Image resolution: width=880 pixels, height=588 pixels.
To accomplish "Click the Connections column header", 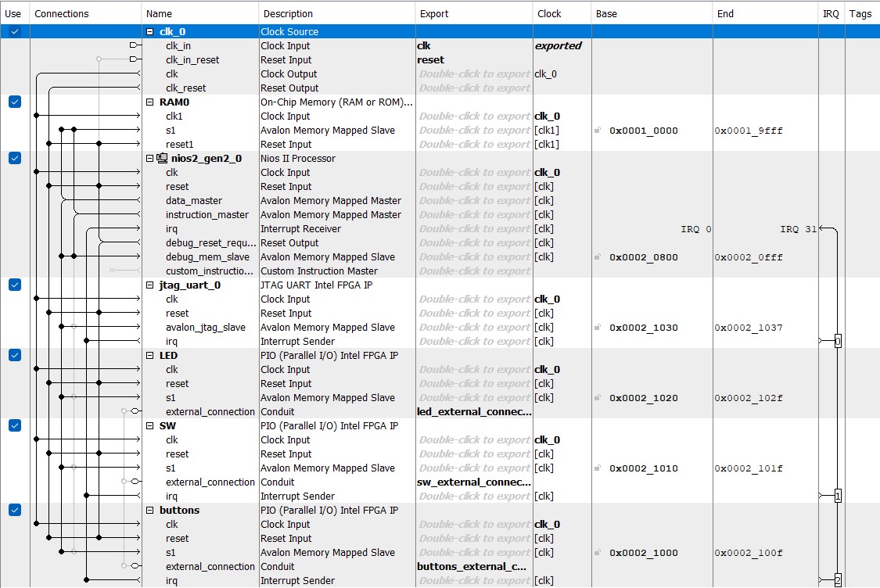I will coord(85,13).
